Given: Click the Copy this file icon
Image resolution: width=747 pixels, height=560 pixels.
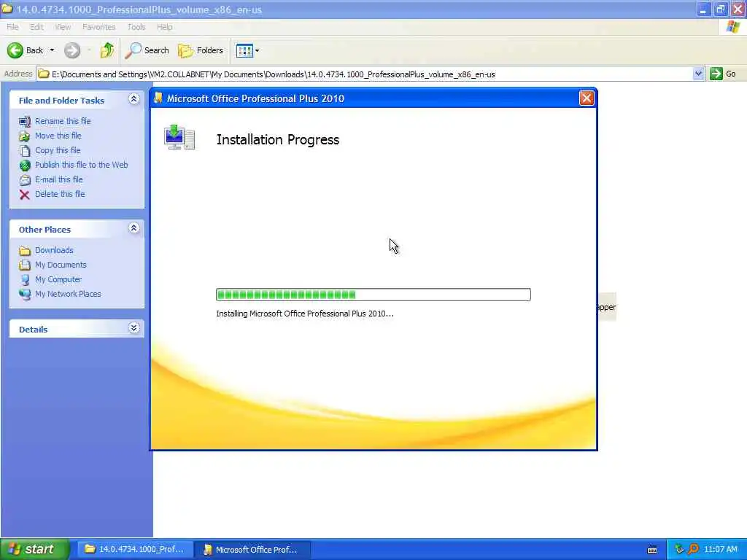Looking at the screenshot, I should pyautogui.click(x=25, y=151).
